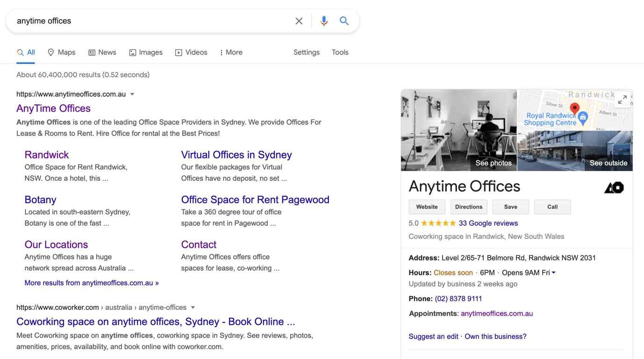The image size is (644, 359).
Task: Click the Directions button
Action: [469, 207]
